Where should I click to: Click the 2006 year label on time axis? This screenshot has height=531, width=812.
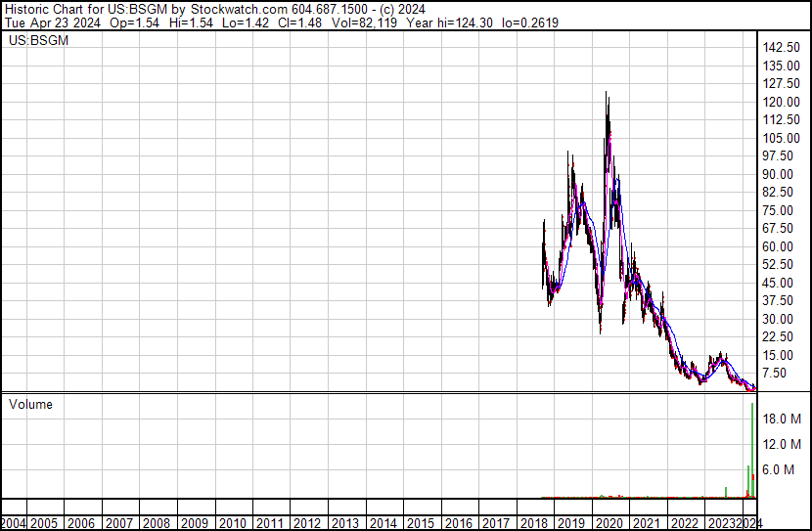[x=81, y=524]
